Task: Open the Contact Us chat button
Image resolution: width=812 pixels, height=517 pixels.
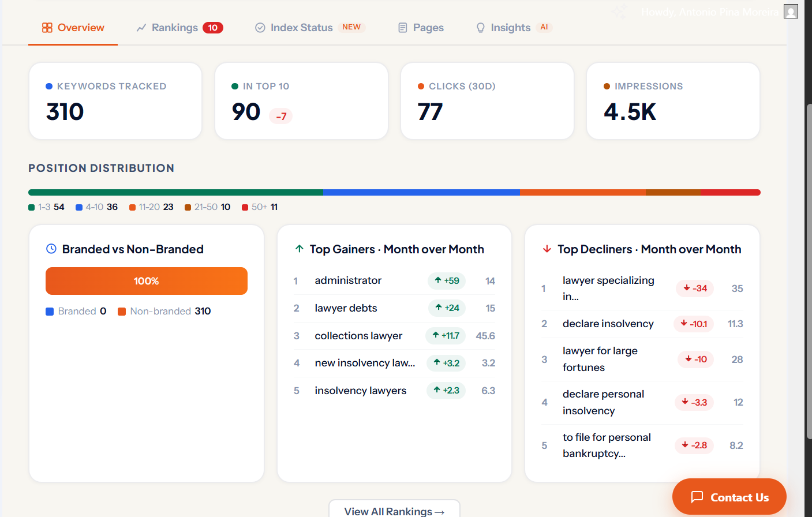Action: (x=729, y=497)
